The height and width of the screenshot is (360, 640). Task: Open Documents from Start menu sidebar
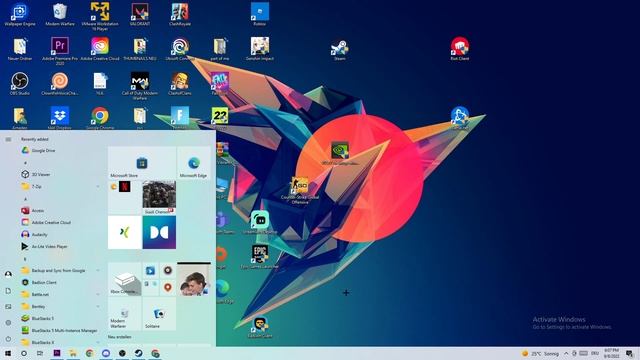(x=8, y=291)
